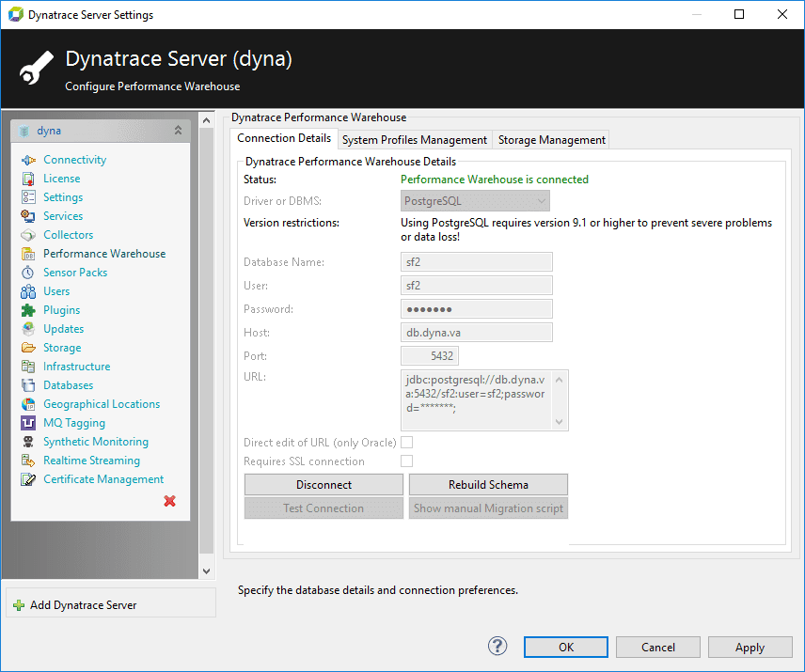Click the Services icon
Screen dimensions: 805x672
28,216
